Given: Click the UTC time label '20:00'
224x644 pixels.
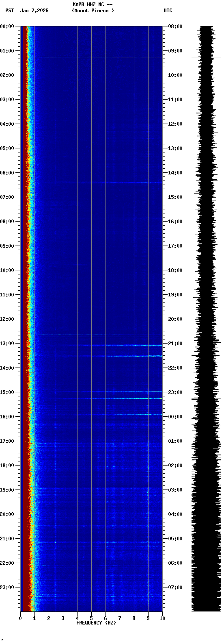Looking at the screenshot, I should [x=175, y=319].
